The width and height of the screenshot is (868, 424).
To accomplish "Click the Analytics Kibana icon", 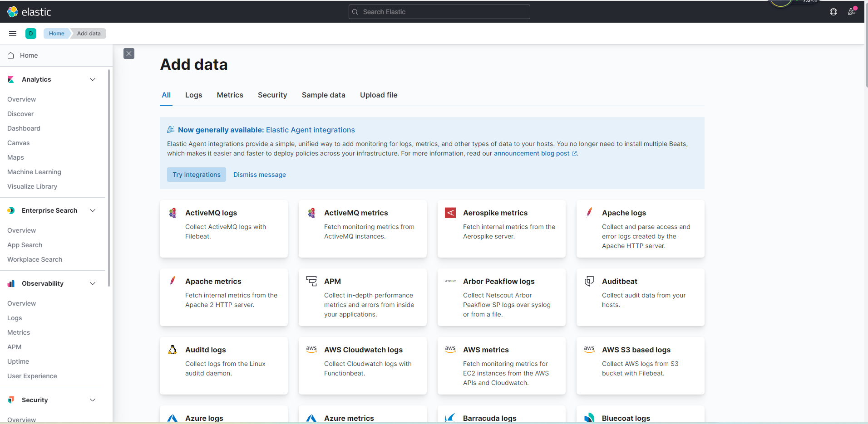I will click(x=11, y=79).
